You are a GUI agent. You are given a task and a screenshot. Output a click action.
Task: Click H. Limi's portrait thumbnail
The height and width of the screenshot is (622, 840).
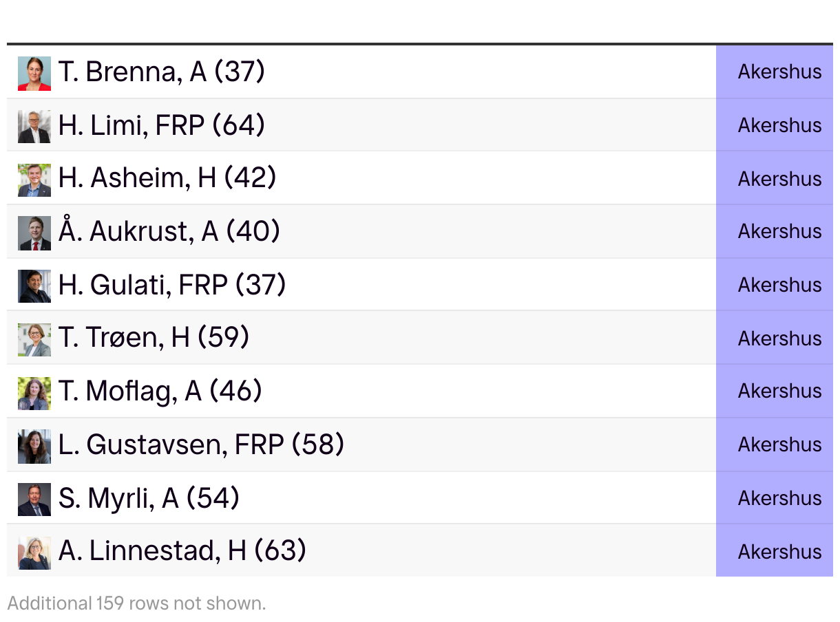point(34,127)
